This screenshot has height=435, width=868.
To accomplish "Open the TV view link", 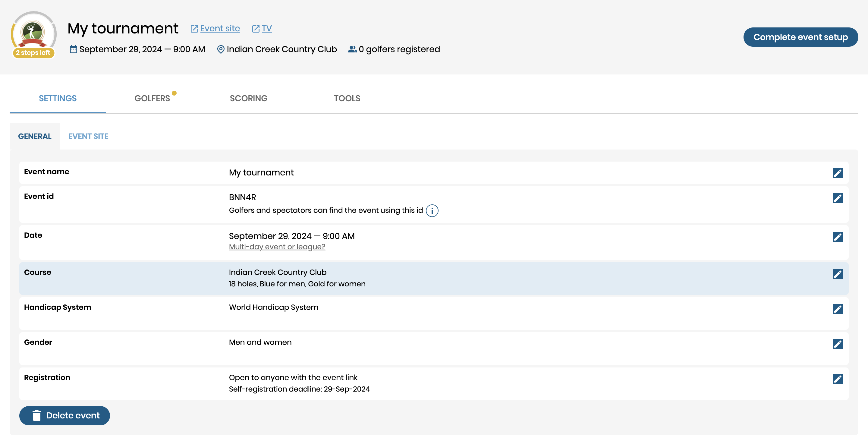I will point(266,29).
